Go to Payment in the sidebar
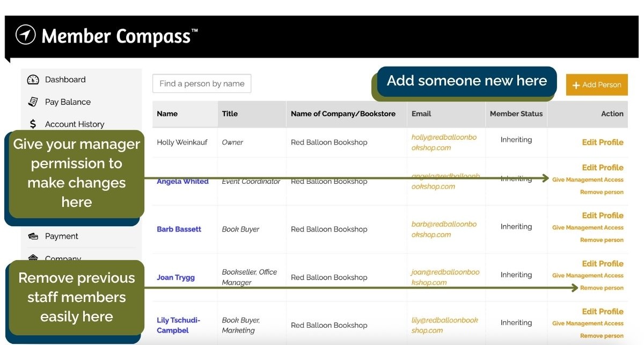The width and height of the screenshot is (644, 345). click(x=61, y=236)
